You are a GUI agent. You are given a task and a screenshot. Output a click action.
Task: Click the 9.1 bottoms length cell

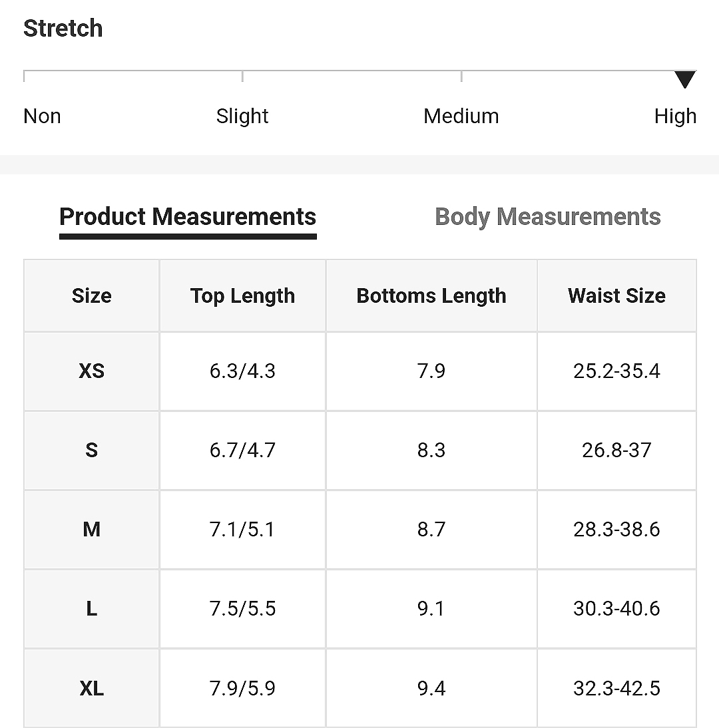[431, 609]
